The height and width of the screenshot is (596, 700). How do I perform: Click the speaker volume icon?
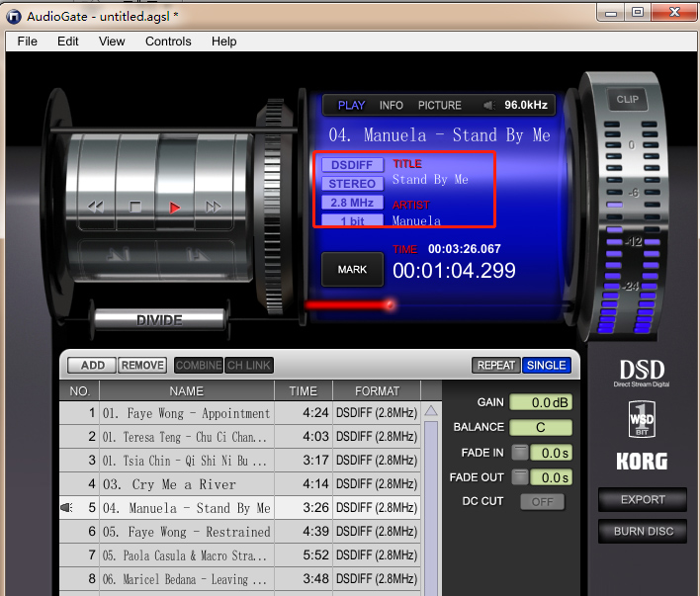click(x=488, y=105)
